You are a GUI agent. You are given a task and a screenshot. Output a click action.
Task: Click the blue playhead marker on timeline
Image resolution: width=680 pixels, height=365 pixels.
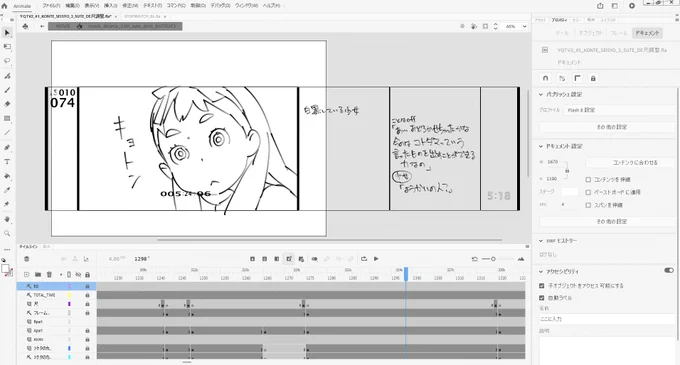tap(406, 274)
